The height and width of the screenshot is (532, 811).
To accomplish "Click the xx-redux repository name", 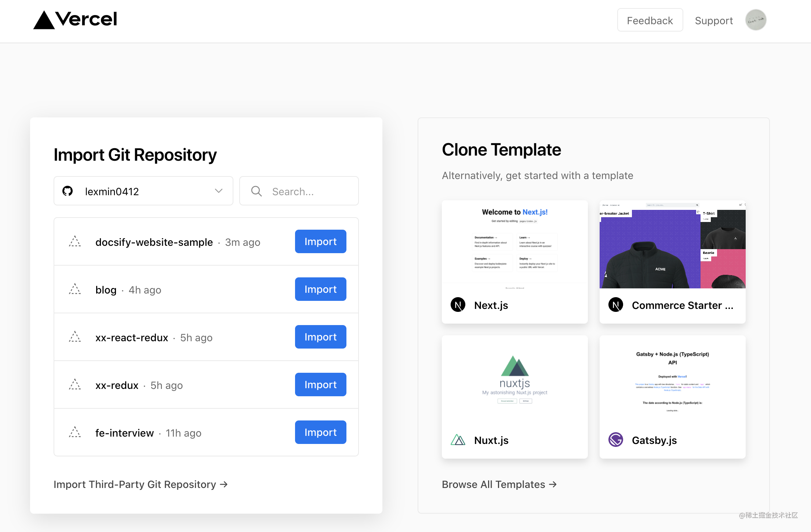I will click(x=117, y=385).
